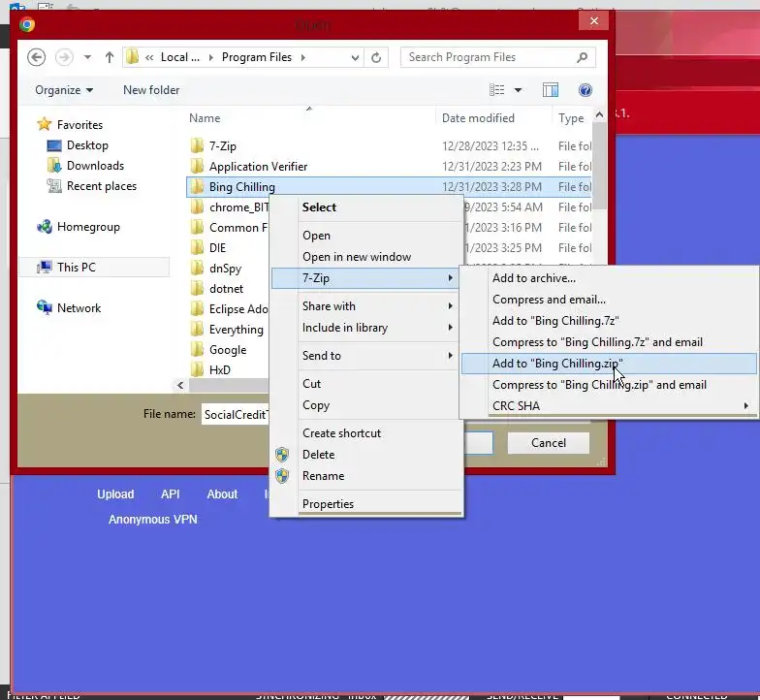This screenshot has height=700, width=760.
Task: Sort by the Type column header
Action: pyautogui.click(x=570, y=118)
